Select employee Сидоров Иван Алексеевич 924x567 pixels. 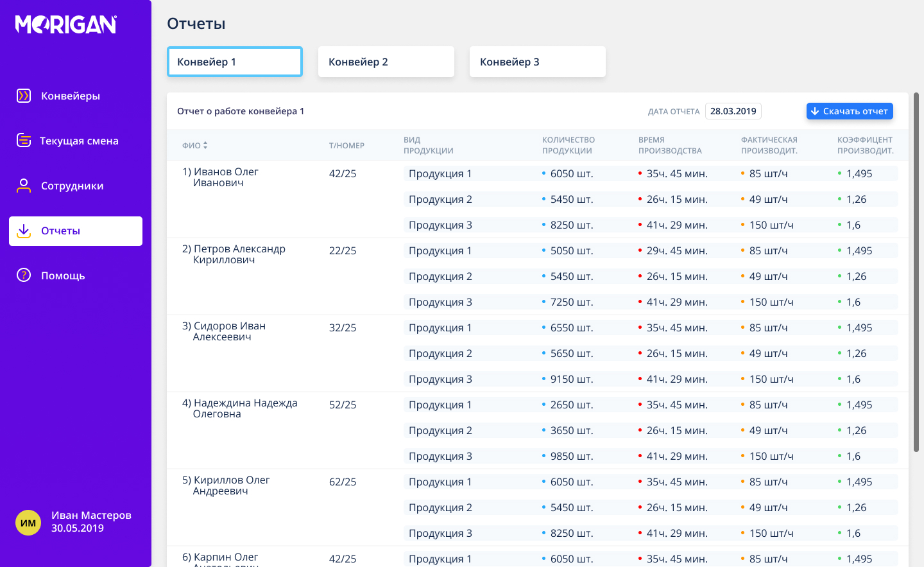click(224, 331)
